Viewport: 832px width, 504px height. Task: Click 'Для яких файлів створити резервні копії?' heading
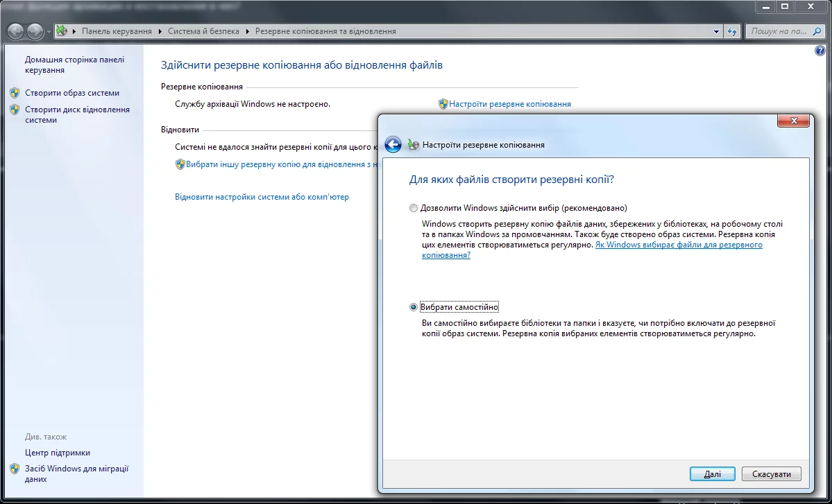pyautogui.click(x=511, y=179)
